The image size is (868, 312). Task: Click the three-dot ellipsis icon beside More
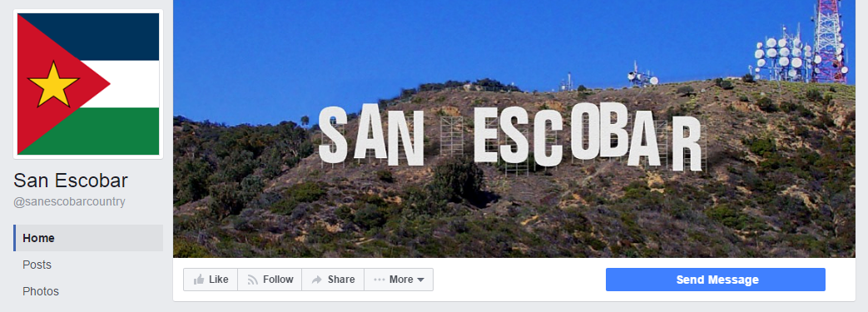[x=379, y=280]
